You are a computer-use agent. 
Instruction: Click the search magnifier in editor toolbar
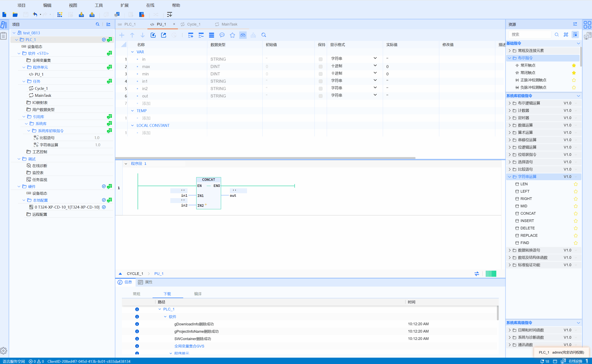pos(264,35)
